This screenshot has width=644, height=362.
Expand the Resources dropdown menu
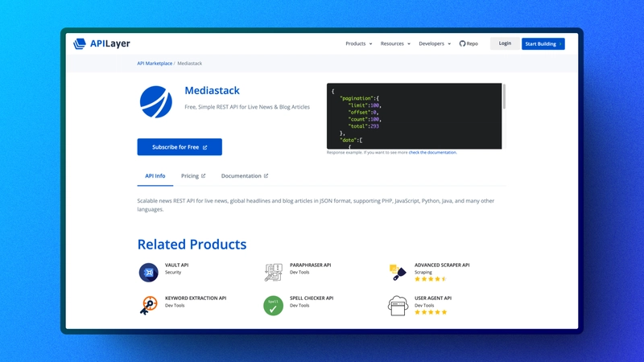point(395,43)
